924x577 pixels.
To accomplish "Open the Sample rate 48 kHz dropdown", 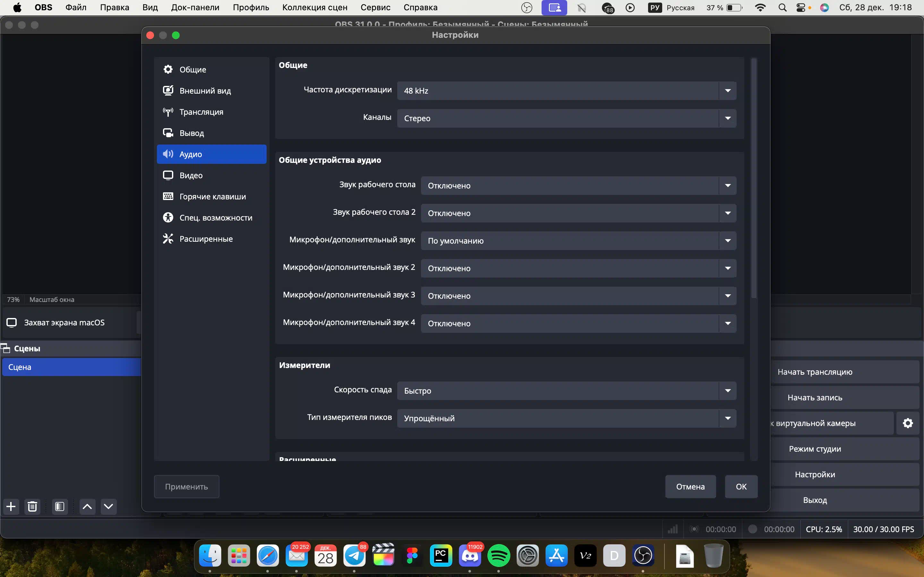I will (x=566, y=90).
